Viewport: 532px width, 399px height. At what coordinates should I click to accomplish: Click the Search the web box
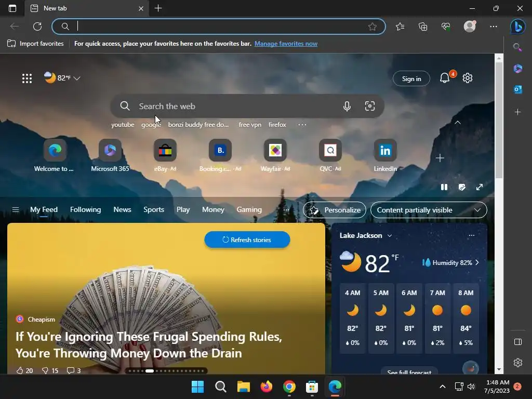(247, 106)
